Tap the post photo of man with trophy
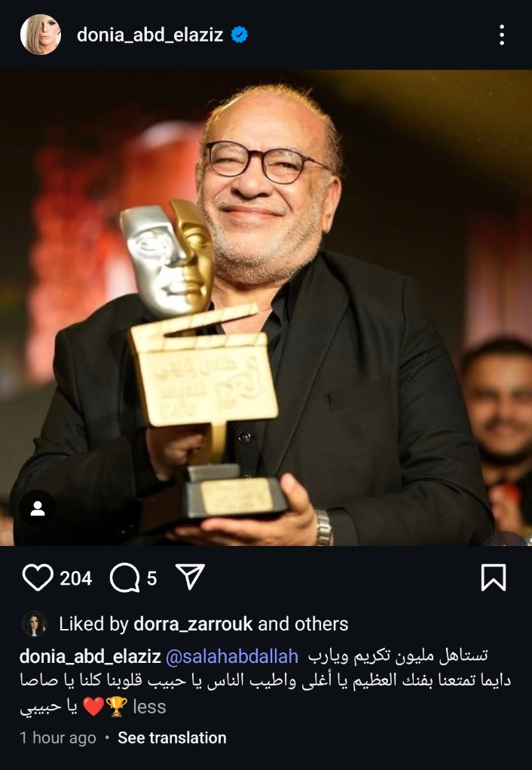Image resolution: width=532 pixels, height=770 pixels. point(266,308)
